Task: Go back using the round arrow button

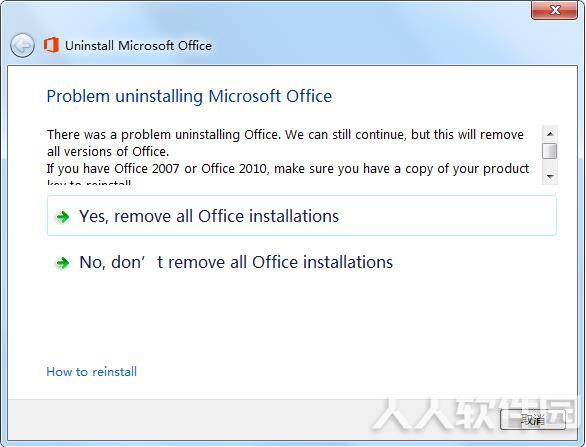Action: click(22, 46)
